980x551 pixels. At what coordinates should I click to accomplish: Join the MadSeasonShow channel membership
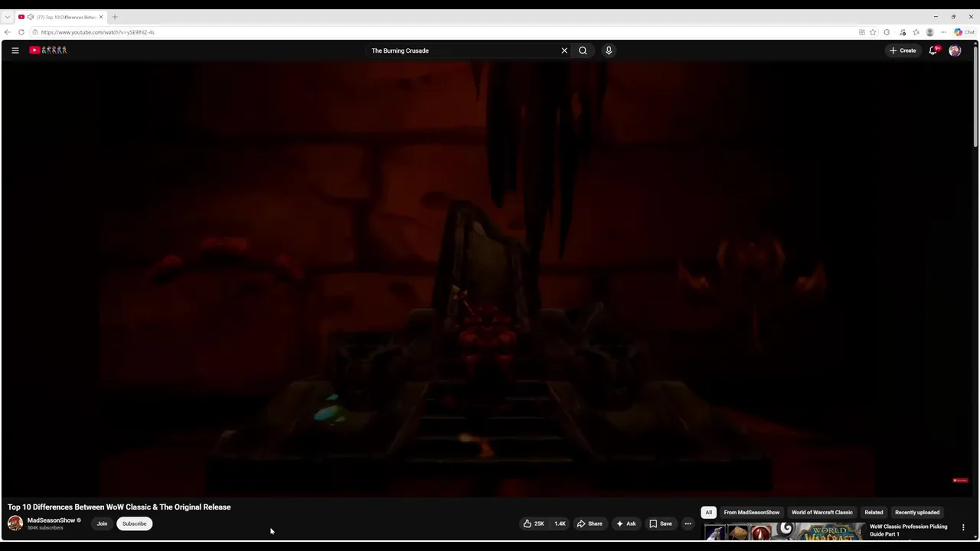[102, 523]
